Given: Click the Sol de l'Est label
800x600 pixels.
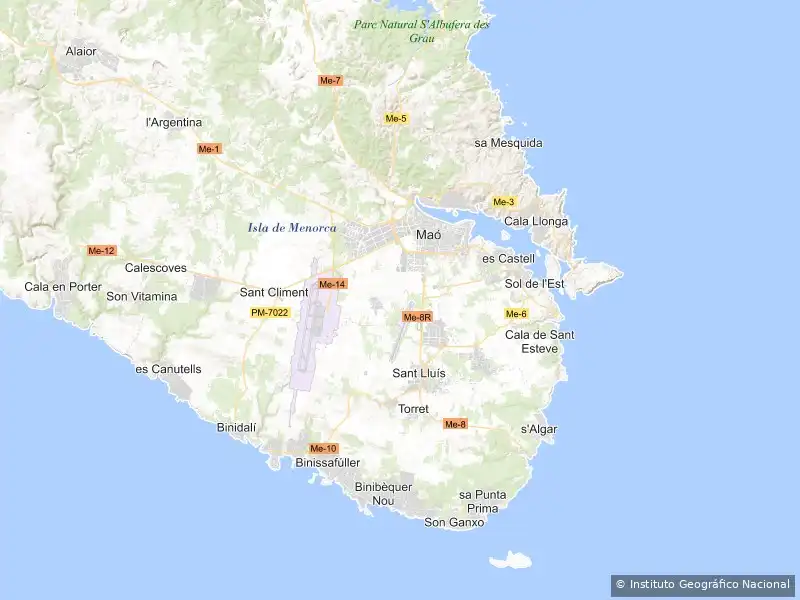Looking at the screenshot, I should (x=534, y=284).
